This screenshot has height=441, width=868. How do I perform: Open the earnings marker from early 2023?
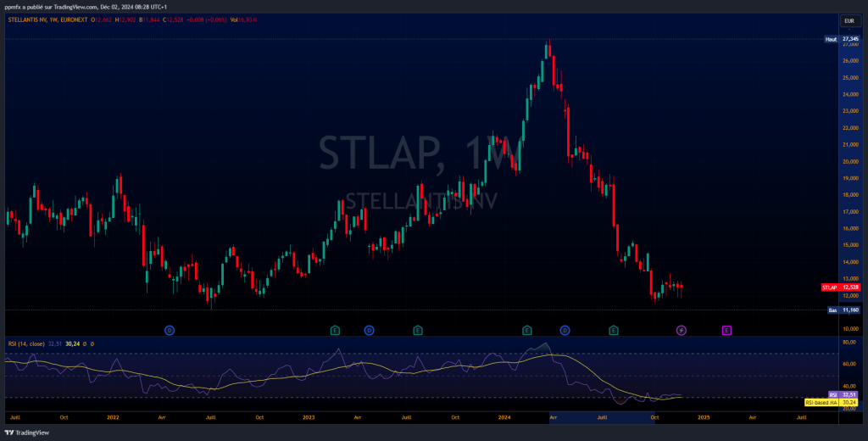335,331
